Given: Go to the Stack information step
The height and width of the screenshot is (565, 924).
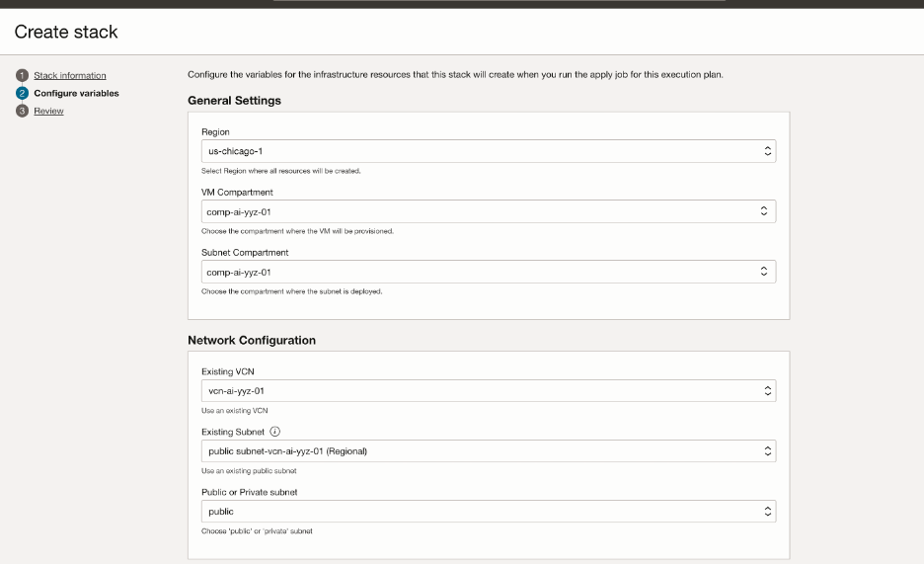Looking at the screenshot, I should click(x=70, y=76).
